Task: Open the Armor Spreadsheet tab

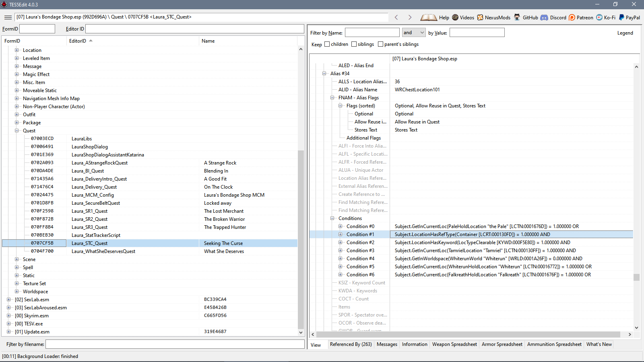Action: pos(502,344)
